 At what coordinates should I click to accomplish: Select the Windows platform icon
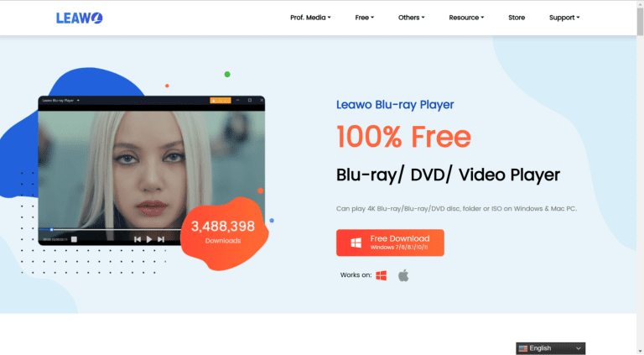click(x=382, y=275)
